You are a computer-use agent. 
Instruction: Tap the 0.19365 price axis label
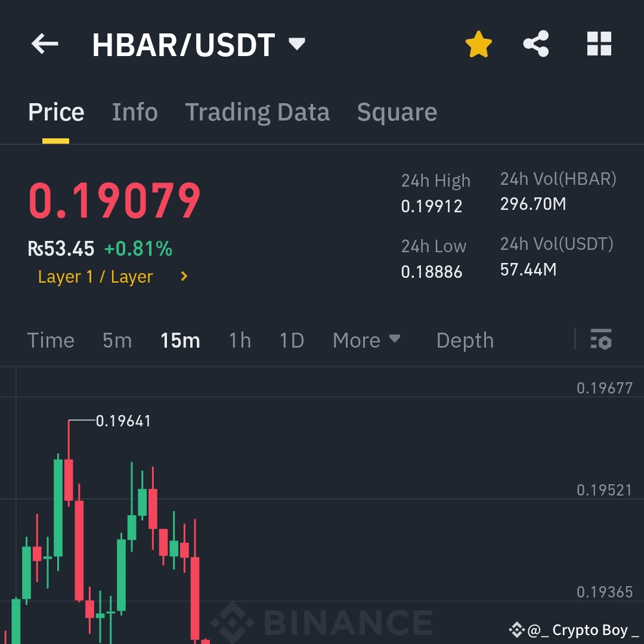point(605,592)
